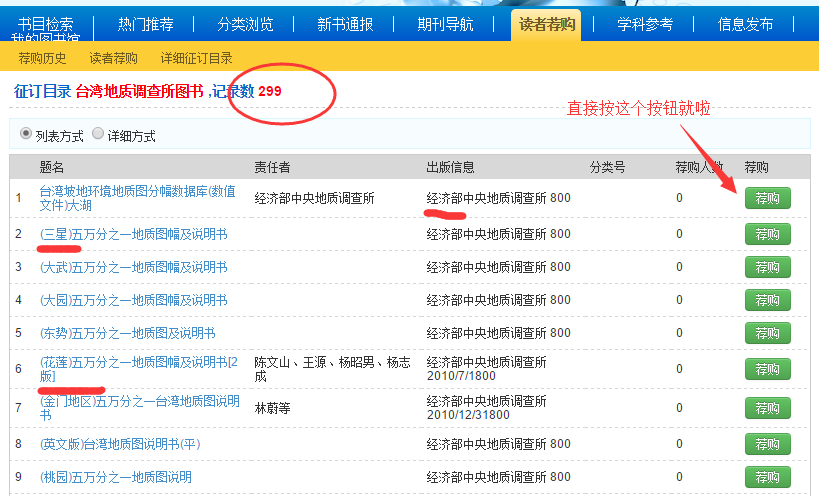Viewport: 819px width, 496px height.
Task: Open the 详细征订目录 submenu item
Action: pyautogui.click(x=197, y=58)
